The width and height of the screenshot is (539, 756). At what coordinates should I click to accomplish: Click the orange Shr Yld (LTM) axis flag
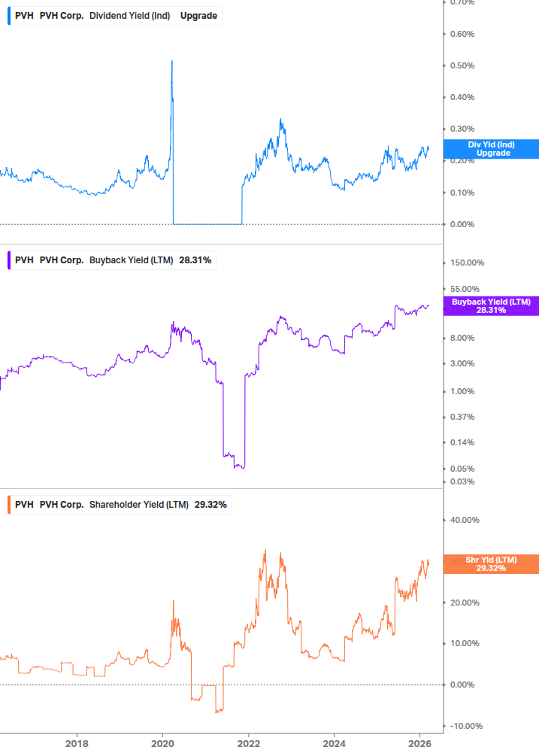click(x=491, y=563)
